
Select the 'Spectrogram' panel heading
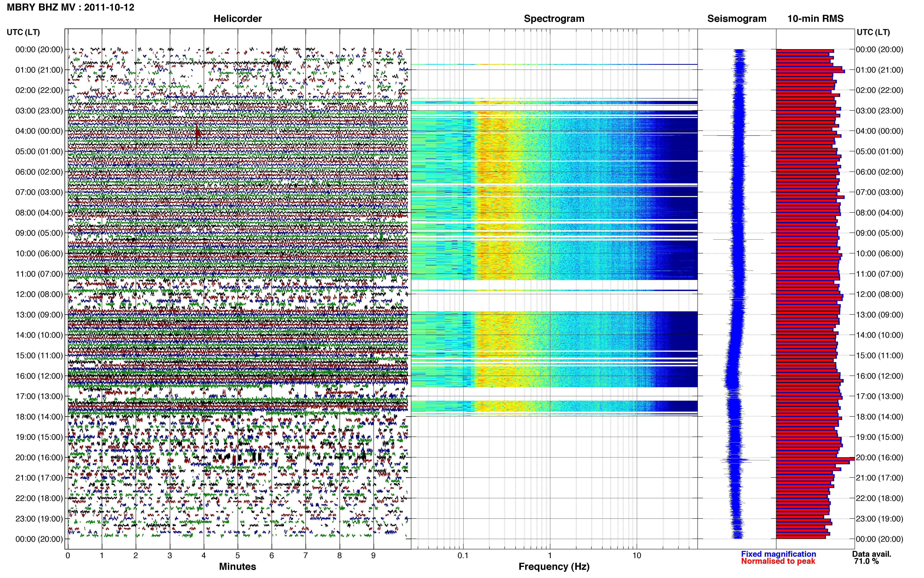click(x=554, y=19)
